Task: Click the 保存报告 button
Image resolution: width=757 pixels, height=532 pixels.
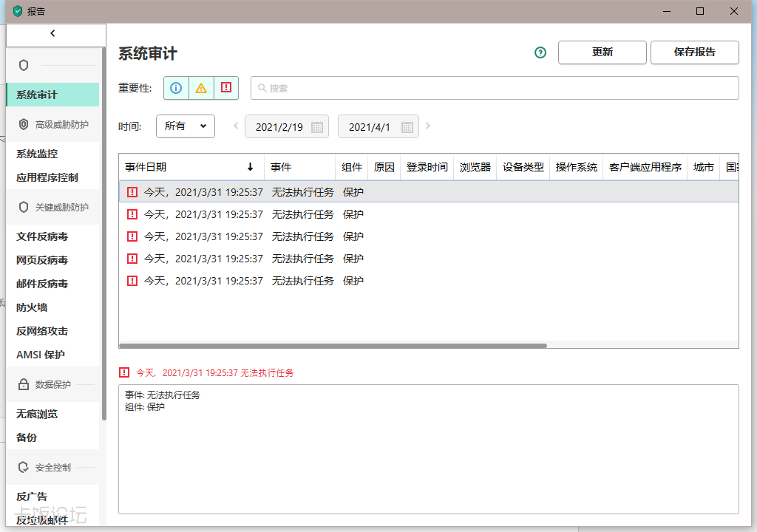Action: (x=694, y=52)
